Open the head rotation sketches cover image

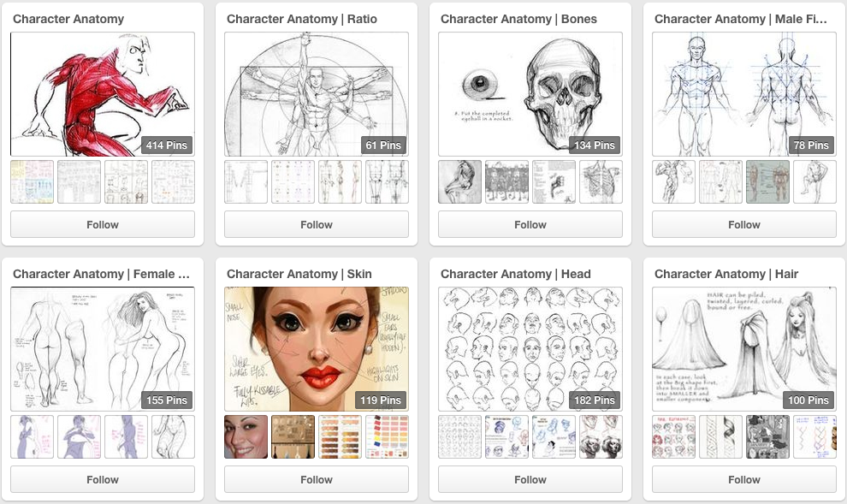tap(530, 349)
